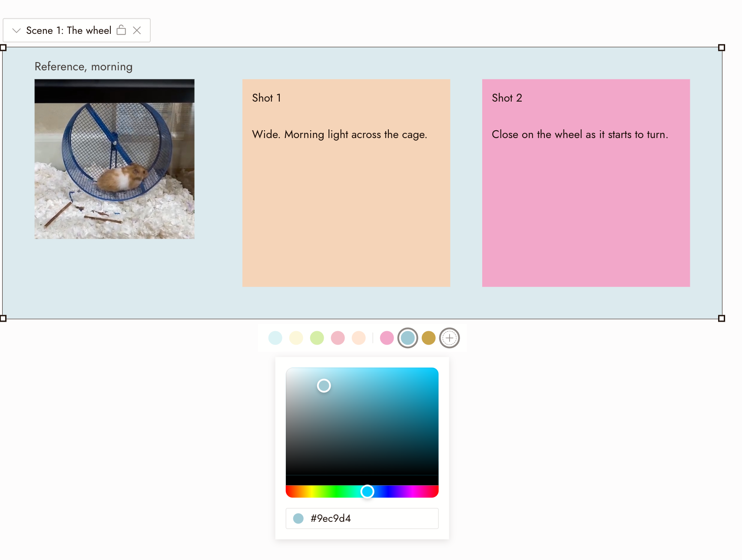This screenshot has width=742, height=560.
Task: Pick the pale yellow color swatch
Action: (296, 338)
